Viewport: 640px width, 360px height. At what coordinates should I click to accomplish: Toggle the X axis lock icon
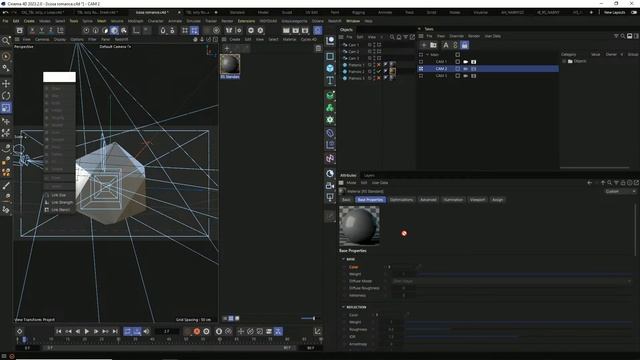pyautogui.click(x=32, y=30)
